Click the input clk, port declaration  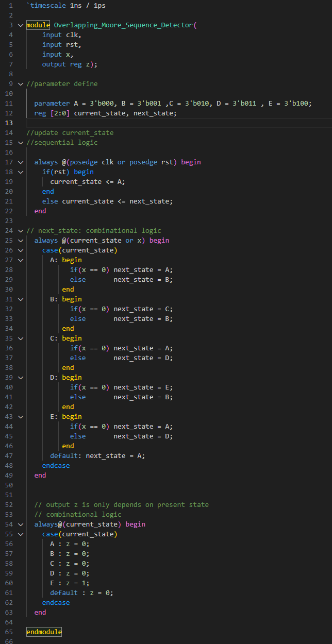pyautogui.click(x=62, y=35)
